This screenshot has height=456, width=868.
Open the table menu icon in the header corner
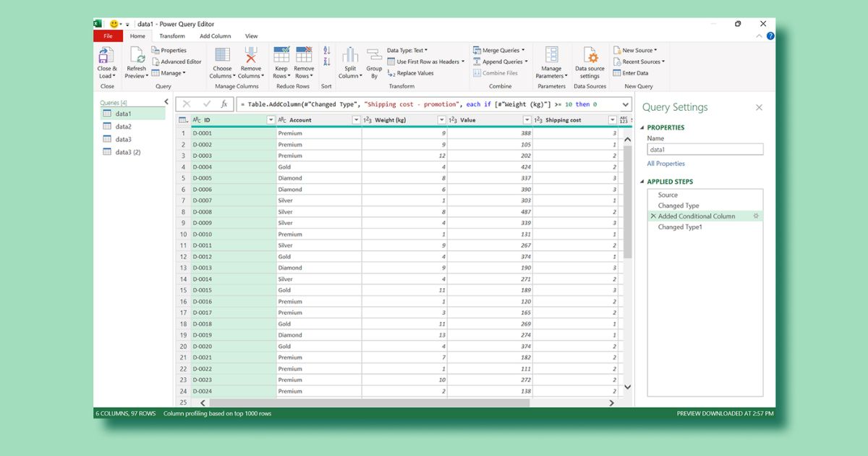pos(184,120)
